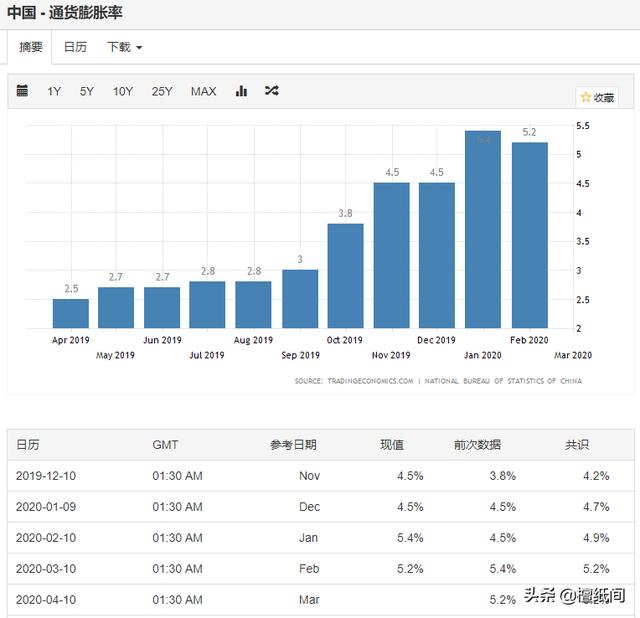Click the May 2019 bar
Viewport: 640px width, 618px height.
(x=116, y=307)
